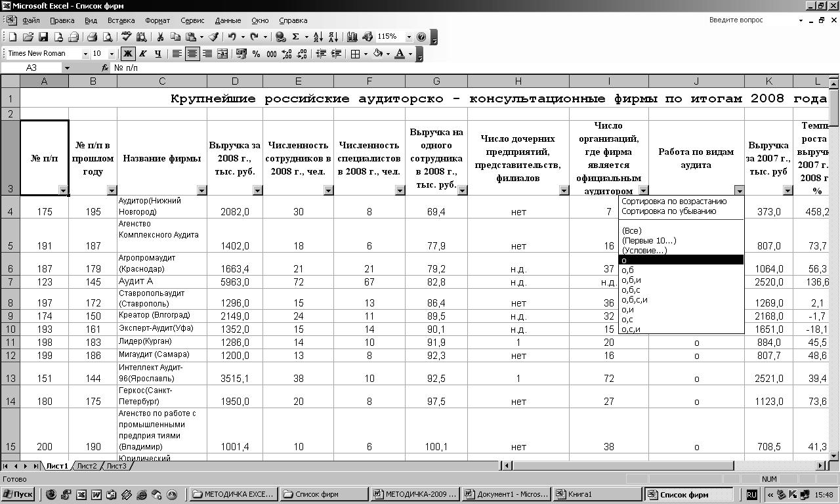Screen dimensions: 840x504
Task: Click the Введите вопрос help search box
Action: click(x=753, y=20)
